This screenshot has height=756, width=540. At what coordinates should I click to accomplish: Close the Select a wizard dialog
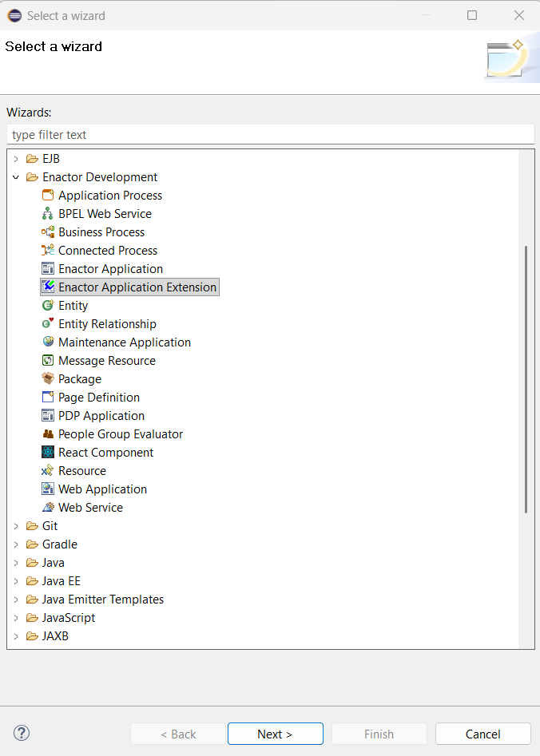pos(519,15)
